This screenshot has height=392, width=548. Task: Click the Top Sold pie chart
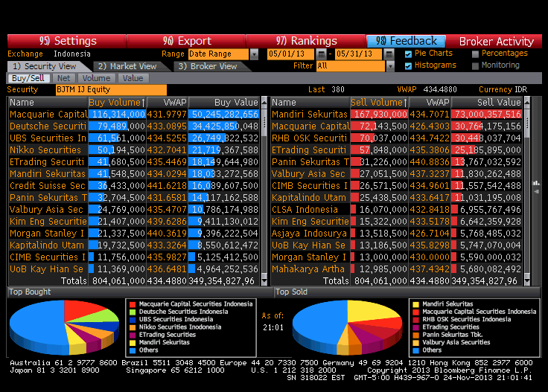tap(332, 327)
